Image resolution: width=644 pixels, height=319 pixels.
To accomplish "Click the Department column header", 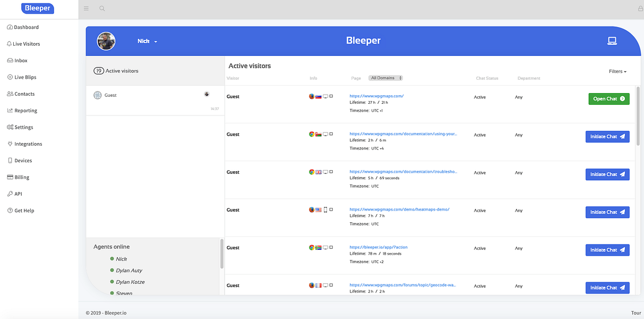I will 529,78.
